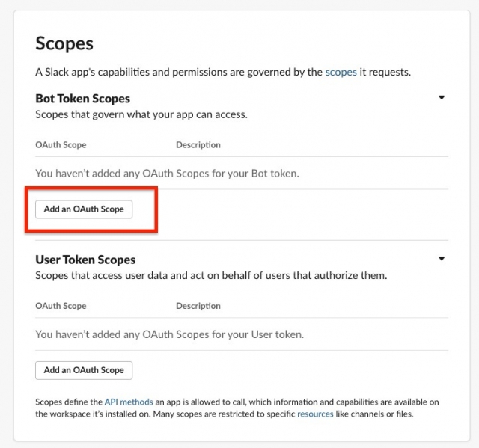The height and width of the screenshot is (448, 479).
Task: Collapse the Bot Token Scopes section arrow
Action: 442,98
